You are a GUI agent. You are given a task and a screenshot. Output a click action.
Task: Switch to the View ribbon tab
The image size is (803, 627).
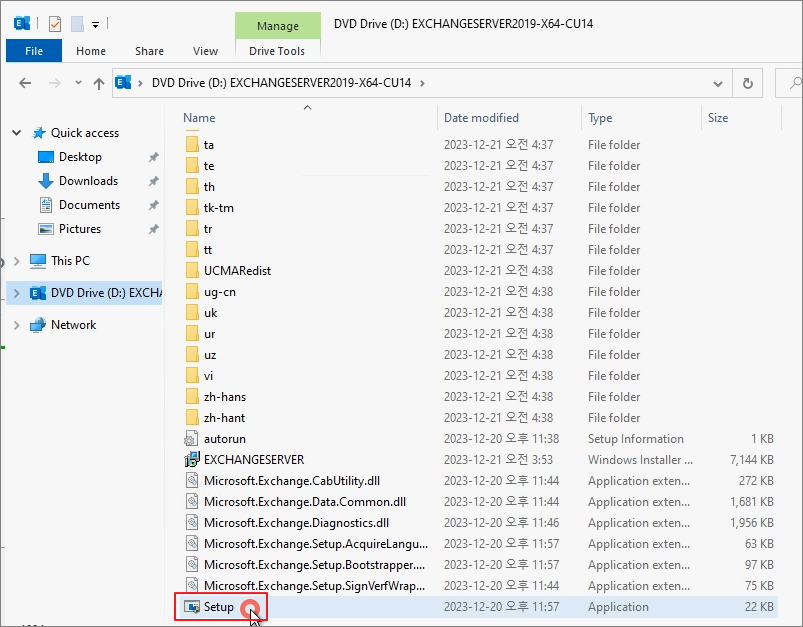click(205, 51)
